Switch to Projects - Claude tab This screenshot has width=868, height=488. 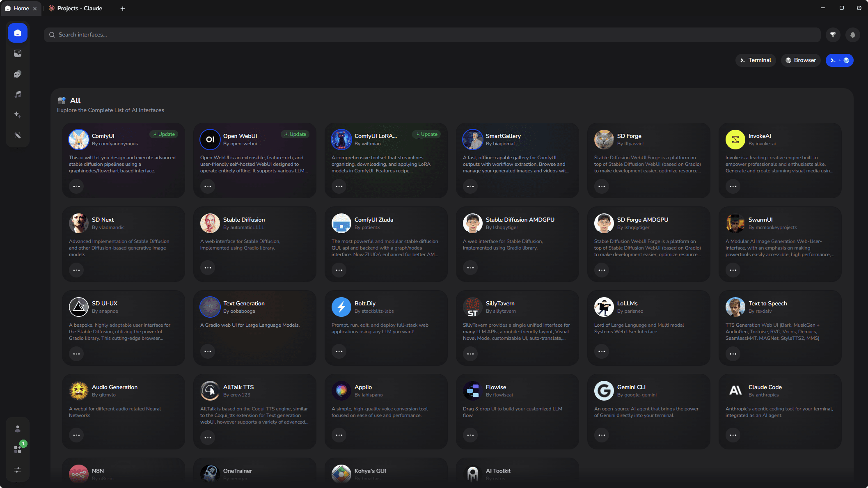(x=76, y=8)
